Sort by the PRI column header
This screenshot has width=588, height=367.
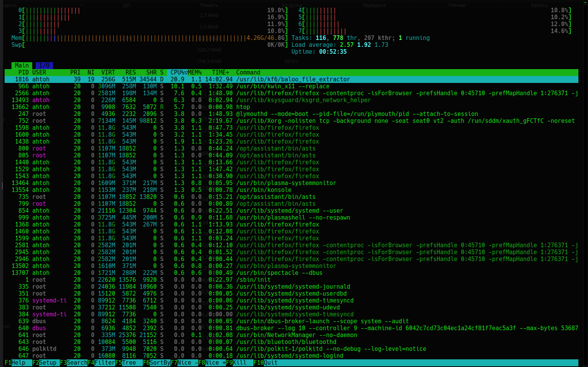click(x=75, y=73)
